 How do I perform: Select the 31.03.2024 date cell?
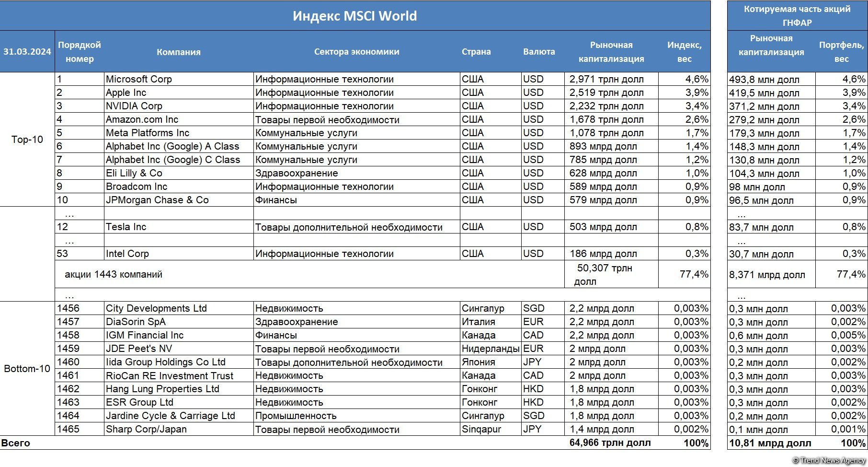[27, 52]
